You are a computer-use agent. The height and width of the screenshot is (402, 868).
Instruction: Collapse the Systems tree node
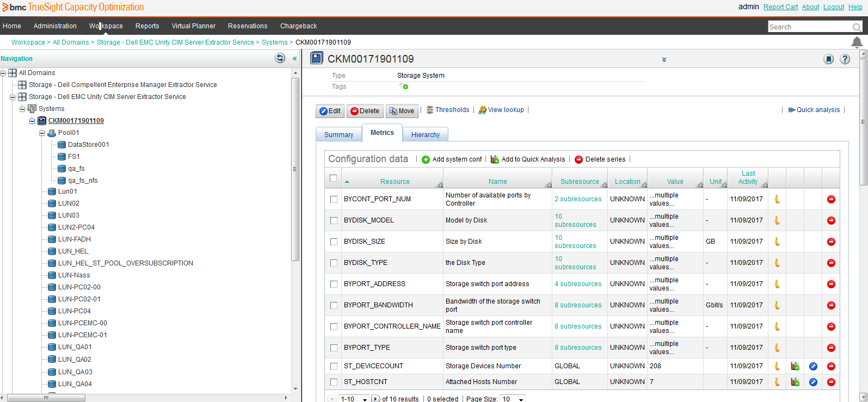tap(22, 109)
